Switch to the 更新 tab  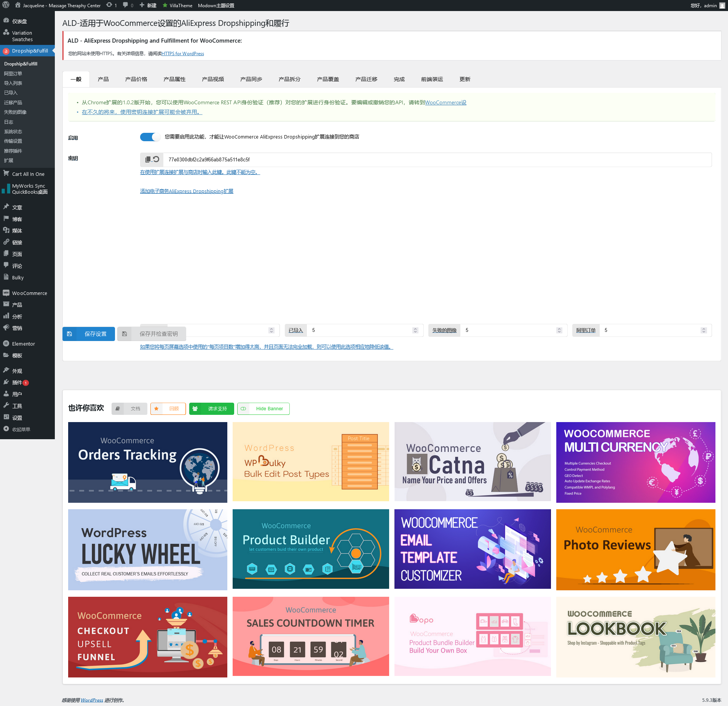pos(465,79)
